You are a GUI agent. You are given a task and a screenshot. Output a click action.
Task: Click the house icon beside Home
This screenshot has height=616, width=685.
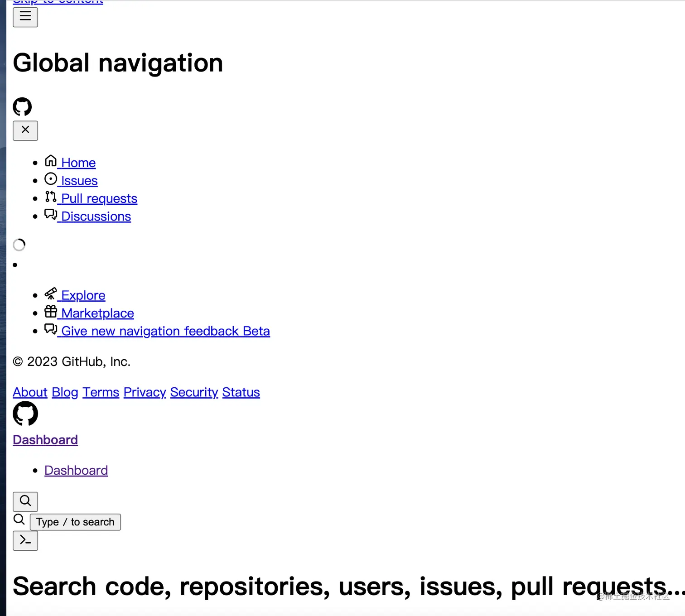[51, 161]
